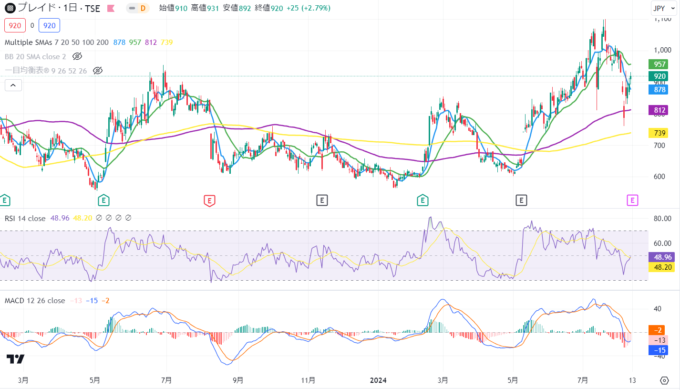Select the RSI 14 close legend title
The height and width of the screenshot is (390, 680).
[25, 218]
